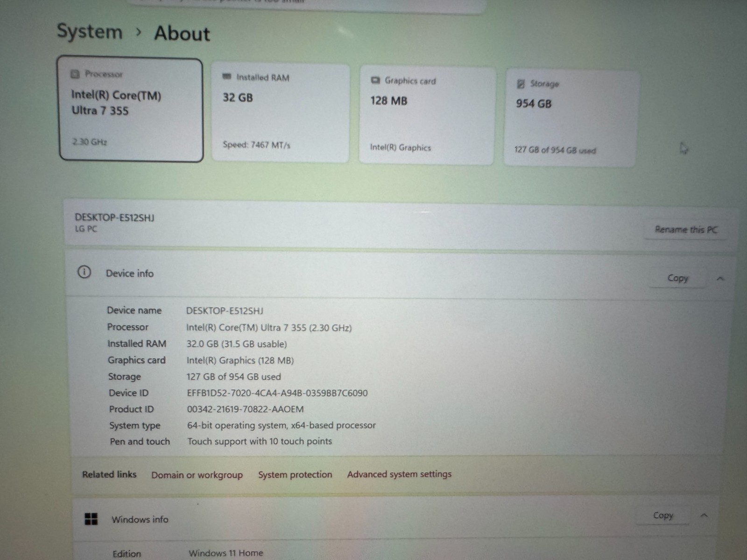The height and width of the screenshot is (560, 747).
Task: Collapse the Windows info section
Action: click(x=705, y=516)
